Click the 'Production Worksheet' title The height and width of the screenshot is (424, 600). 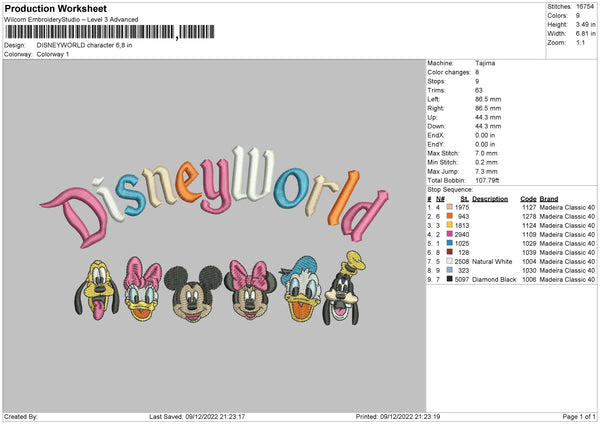(x=56, y=8)
